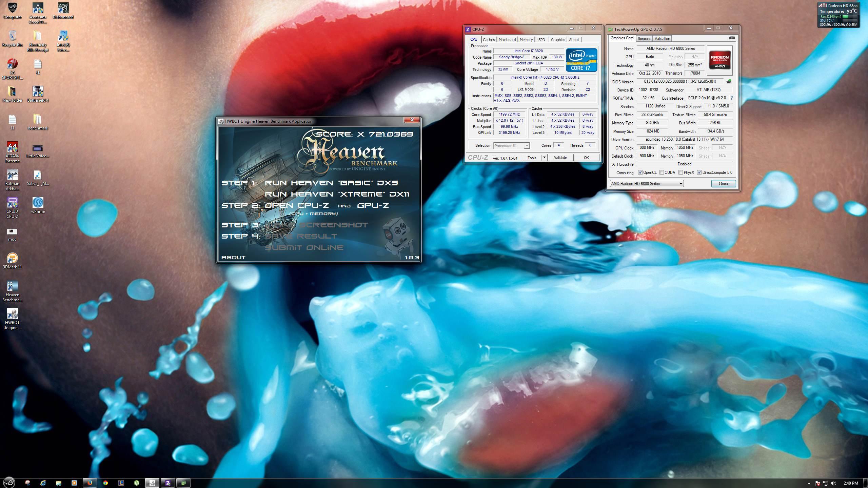Open Assassins Creed IV desktop shortcut
This screenshot has height=488, width=868.
coord(38,14)
